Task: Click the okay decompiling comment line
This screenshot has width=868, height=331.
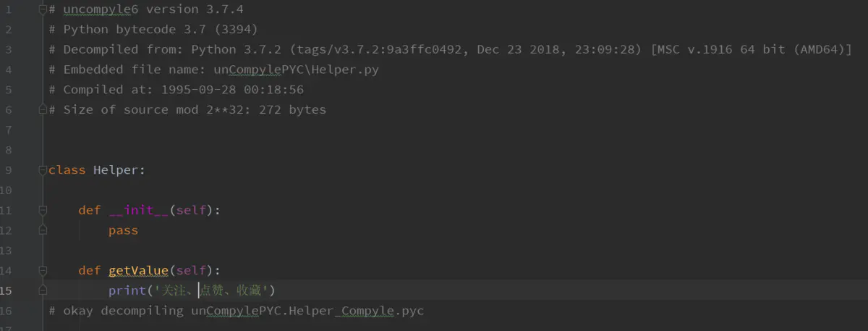Action: (237, 311)
